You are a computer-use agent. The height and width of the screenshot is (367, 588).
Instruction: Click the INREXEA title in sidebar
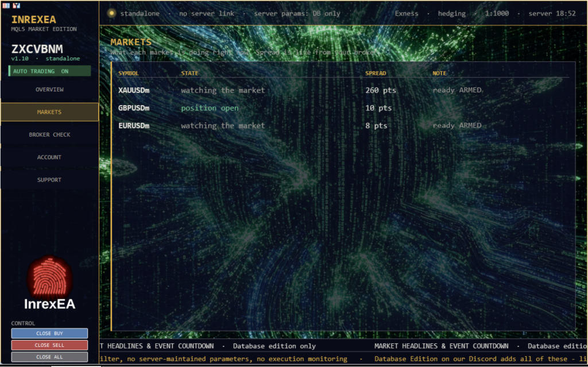[33, 20]
